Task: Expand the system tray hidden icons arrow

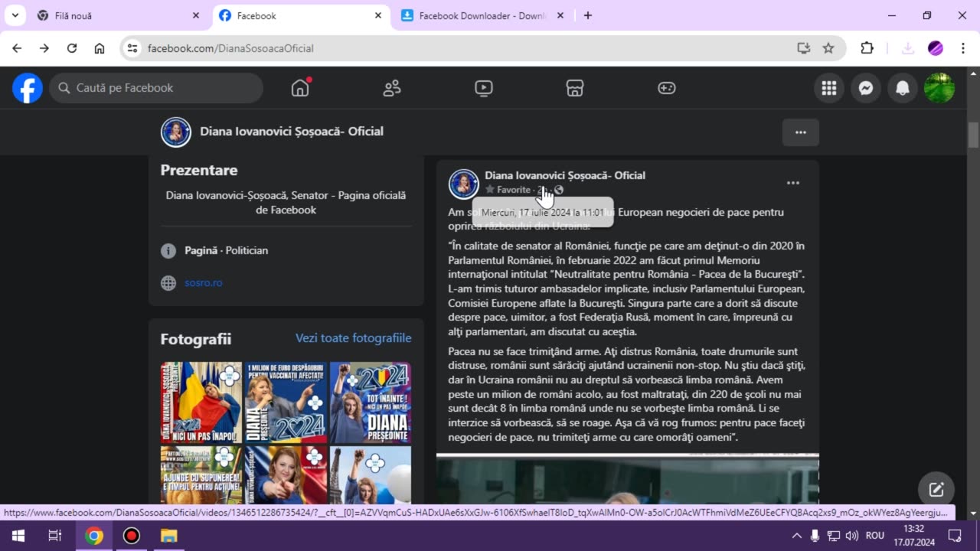Action: (796, 536)
